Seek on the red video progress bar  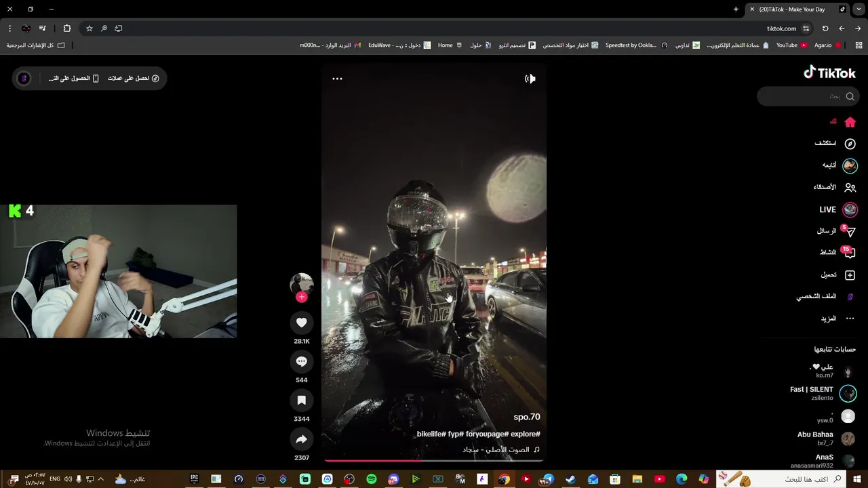(x=434, y=460)
